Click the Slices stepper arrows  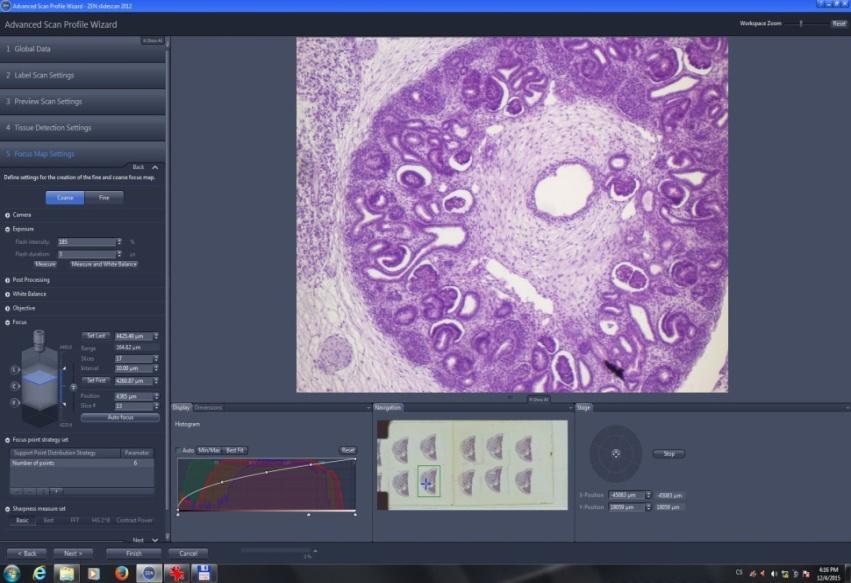[x=156, y=359]
